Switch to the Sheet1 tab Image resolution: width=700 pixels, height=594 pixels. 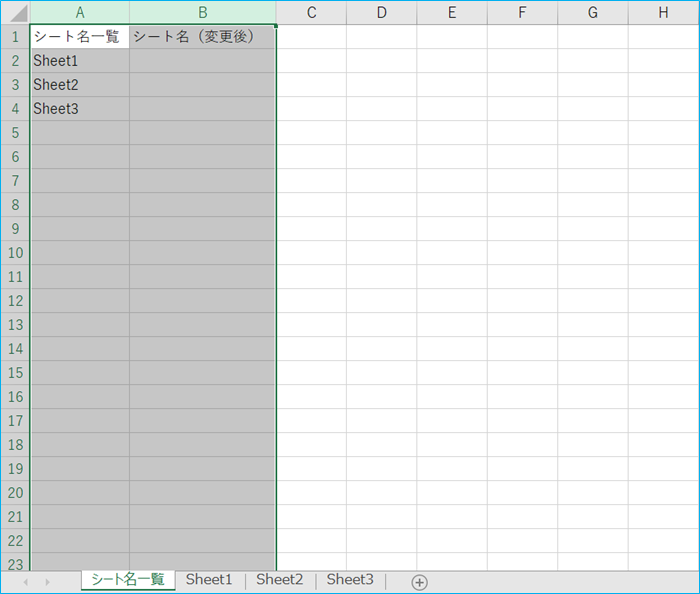click(208, 580)
